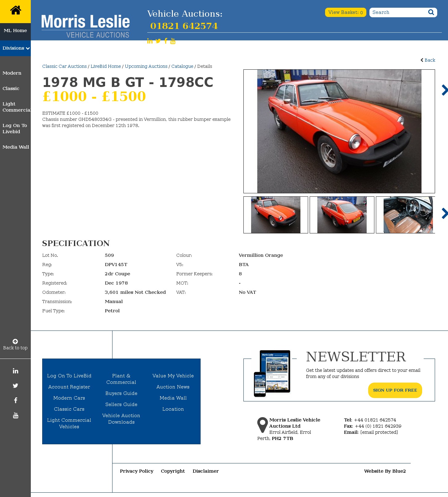Open footer Sellers Guide link
The width and height of the screenshot is (448, 497).
pyautogui.click(x=121, y=405)
